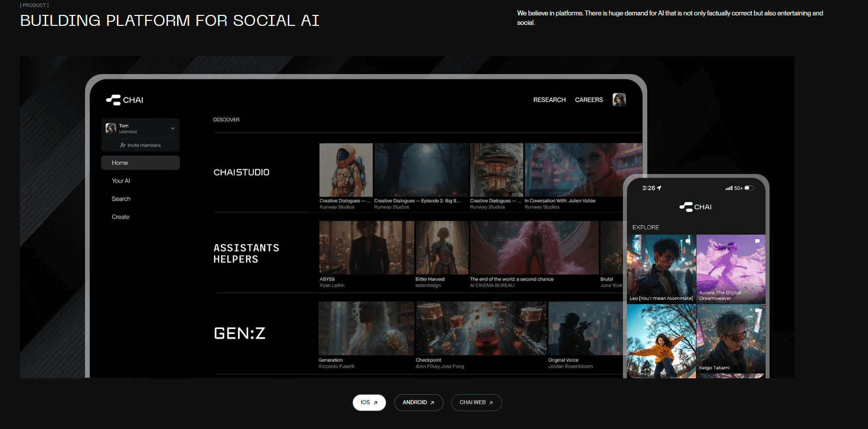This screenshot has height=429, width=868.
Task: Click the Jordan Rosenbloom author label
Action: [570, 367]
